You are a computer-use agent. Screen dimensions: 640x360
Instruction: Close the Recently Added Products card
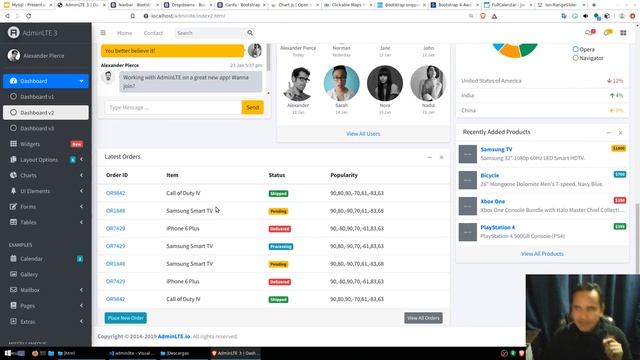point(620,133)
